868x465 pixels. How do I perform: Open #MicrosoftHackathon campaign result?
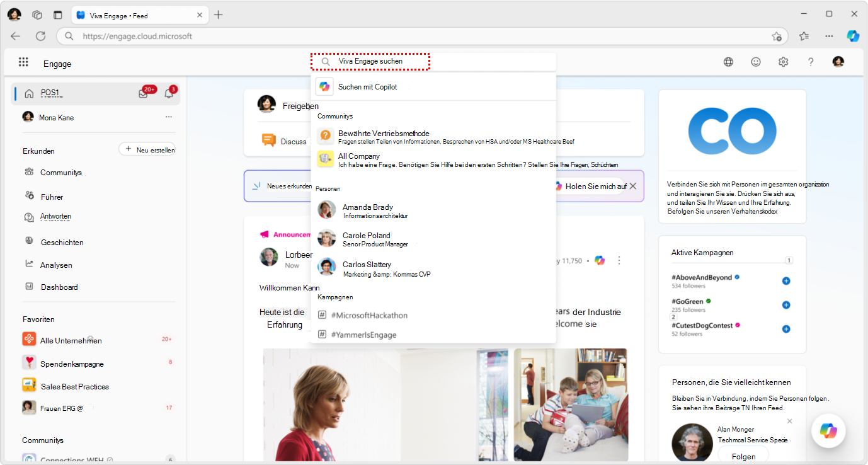[x=433, y=315]
